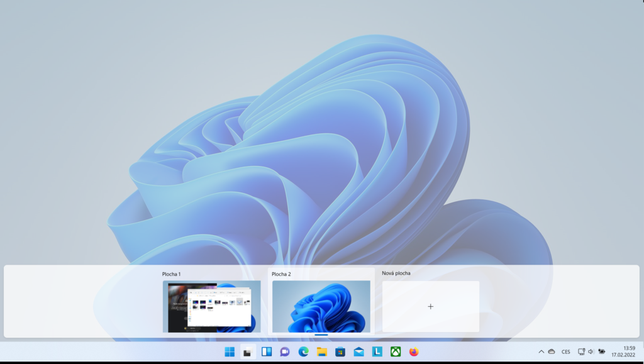This screenshot has width=644, height=364.
Task: Open the Xbox app taskbar icon
Action: (396, 351)
